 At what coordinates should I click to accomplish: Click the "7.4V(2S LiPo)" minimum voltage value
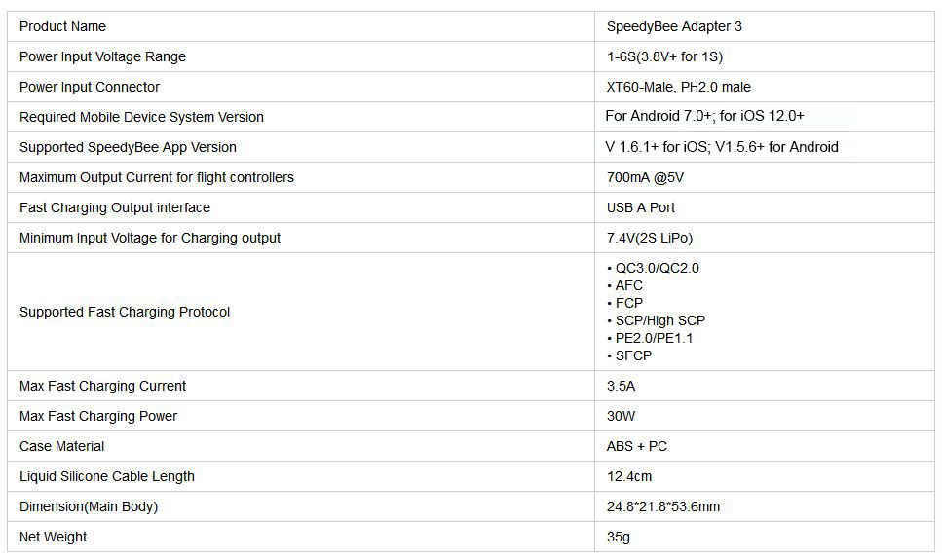click(x=650, y=238)
